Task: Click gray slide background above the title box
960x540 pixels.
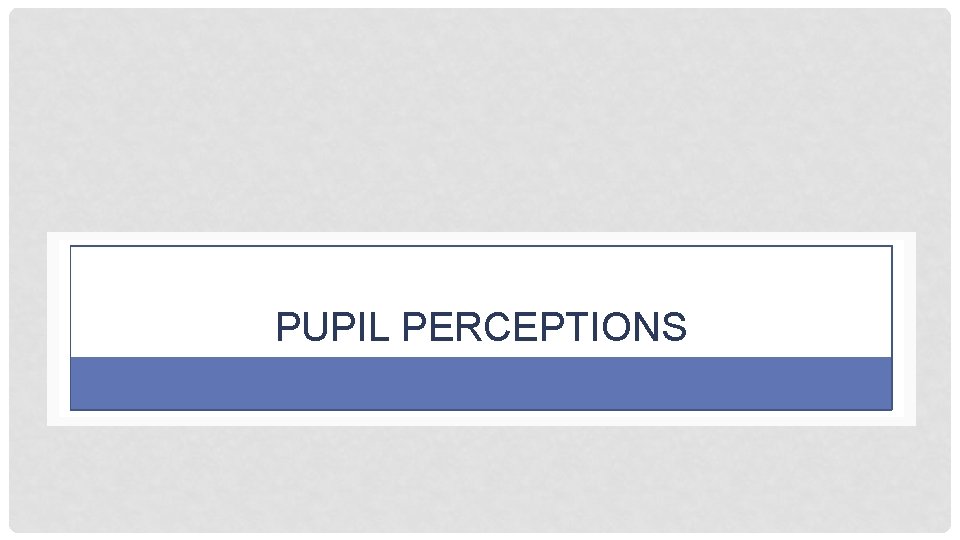Action: click(480, 120)
